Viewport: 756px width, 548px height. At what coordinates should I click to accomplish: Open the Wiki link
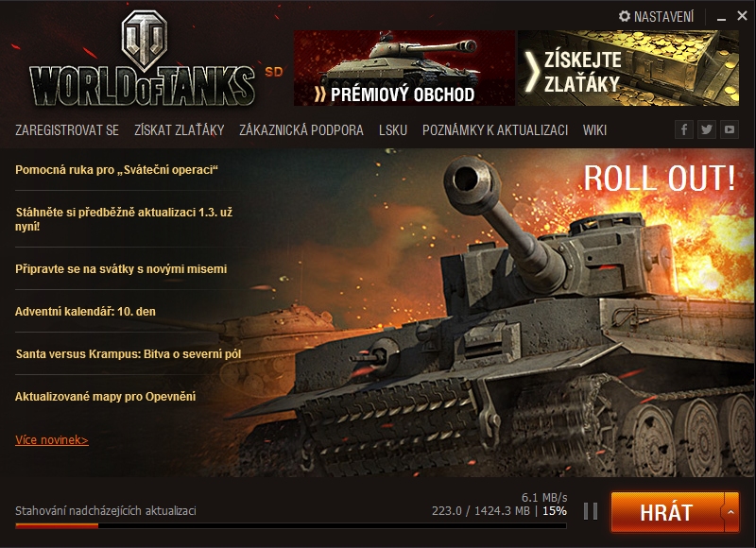pos(594,130)
